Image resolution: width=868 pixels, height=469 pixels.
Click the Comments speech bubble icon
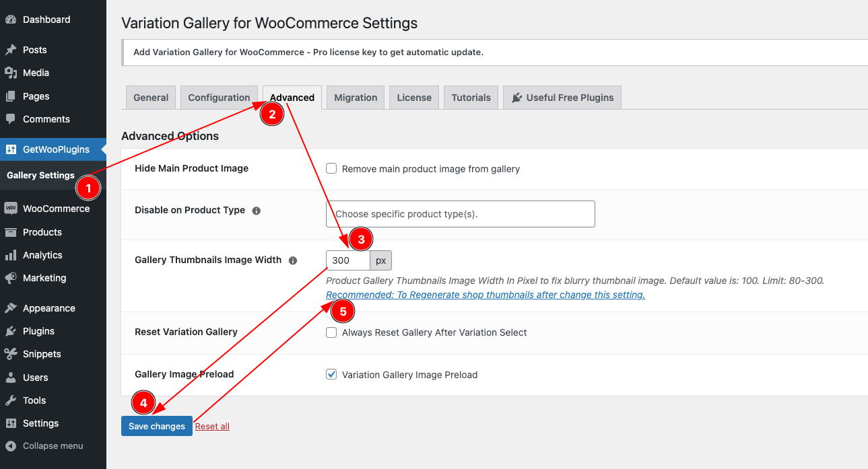click(x=11, y=119)
